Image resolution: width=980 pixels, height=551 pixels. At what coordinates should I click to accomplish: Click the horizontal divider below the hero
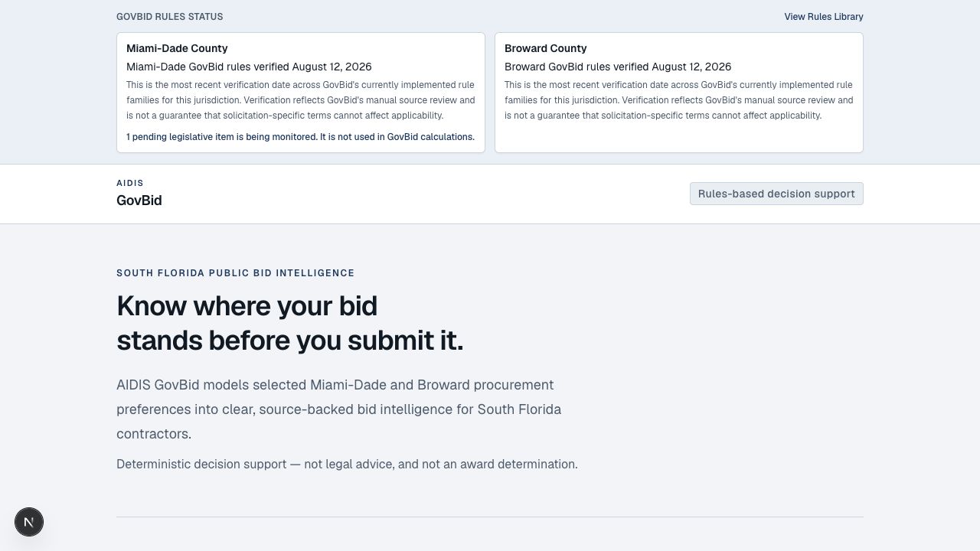[490, 517]
